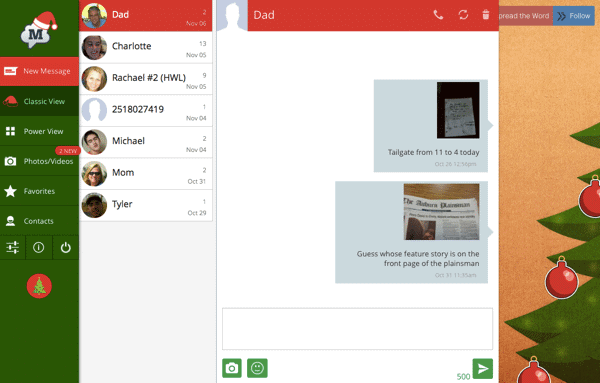Image resolution: width=600 pixels, height=383 pixels.
Task: Click Tyler's avatar photo
Action: [94, 205]
